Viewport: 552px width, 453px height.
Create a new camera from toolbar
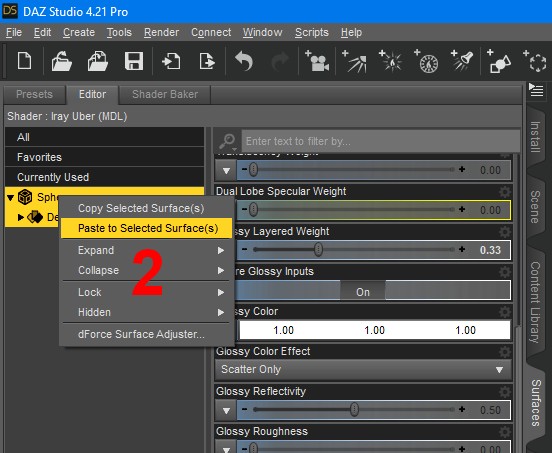point(317,61)
